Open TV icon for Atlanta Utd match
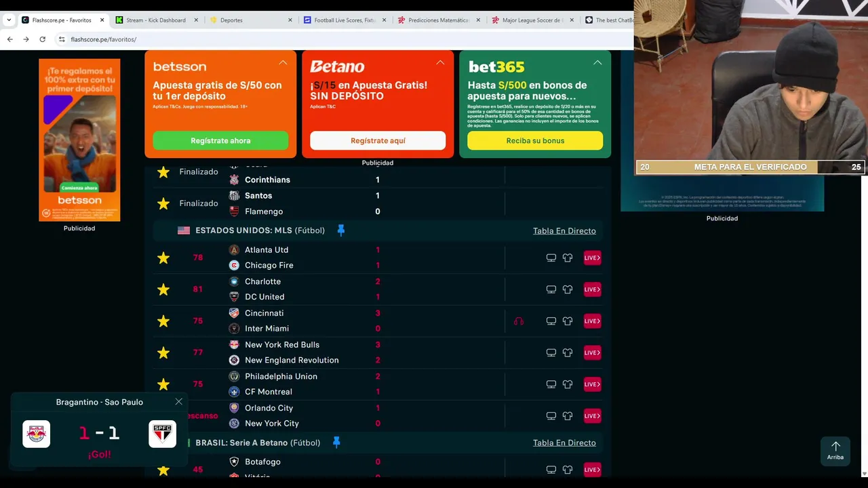The image size is (868, 488). point(551,258)
